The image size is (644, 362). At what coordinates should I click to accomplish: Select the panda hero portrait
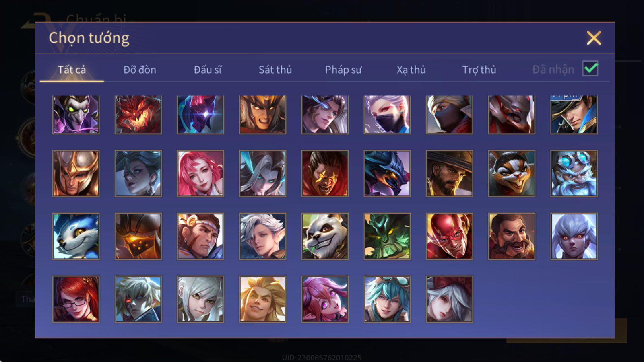click(x=325, y=236)
